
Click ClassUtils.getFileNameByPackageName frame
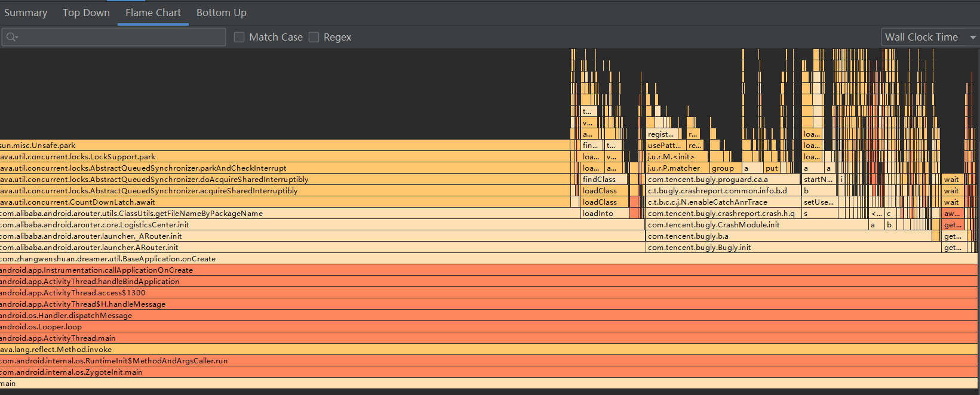click(x=290, y=214)
